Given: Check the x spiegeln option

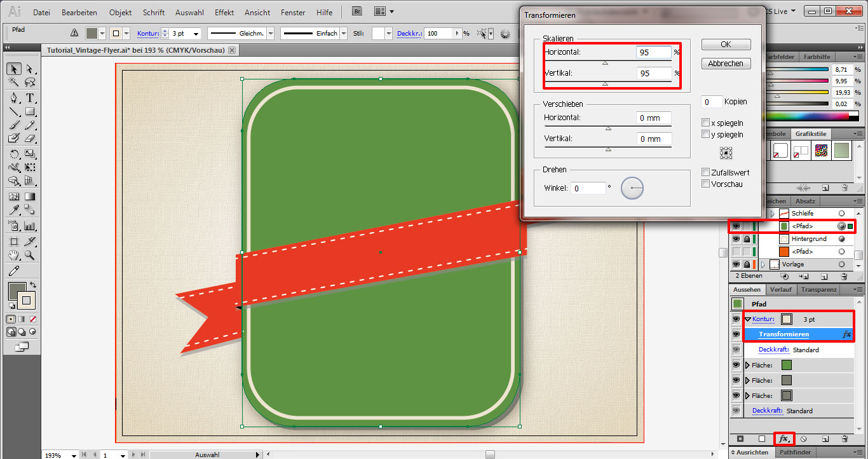Looking at the screenshot, I should 705,123.
